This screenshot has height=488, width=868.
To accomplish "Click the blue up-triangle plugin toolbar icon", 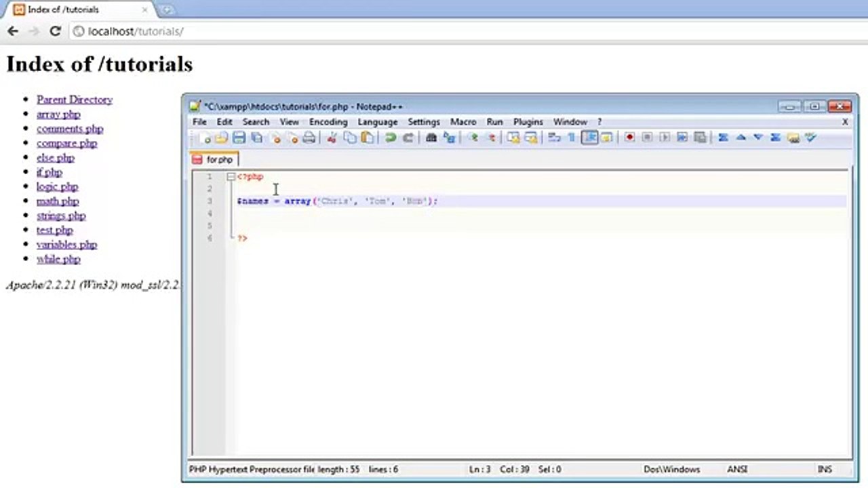I will 741,138.
